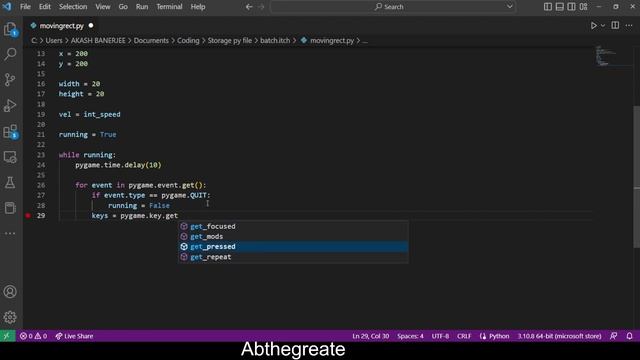Open the Search view in activity bar
The width and height of the screenshot is (640, 360).
click(10, 54)
